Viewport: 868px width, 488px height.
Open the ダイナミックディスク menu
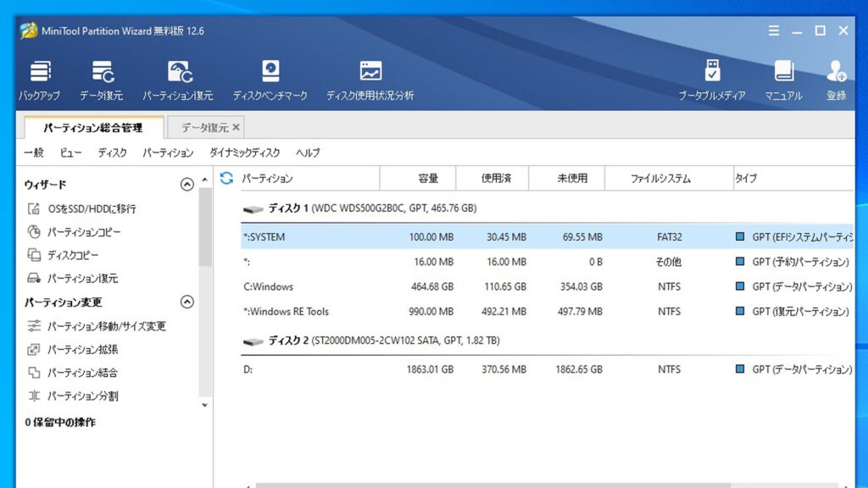tap(245, 152)
